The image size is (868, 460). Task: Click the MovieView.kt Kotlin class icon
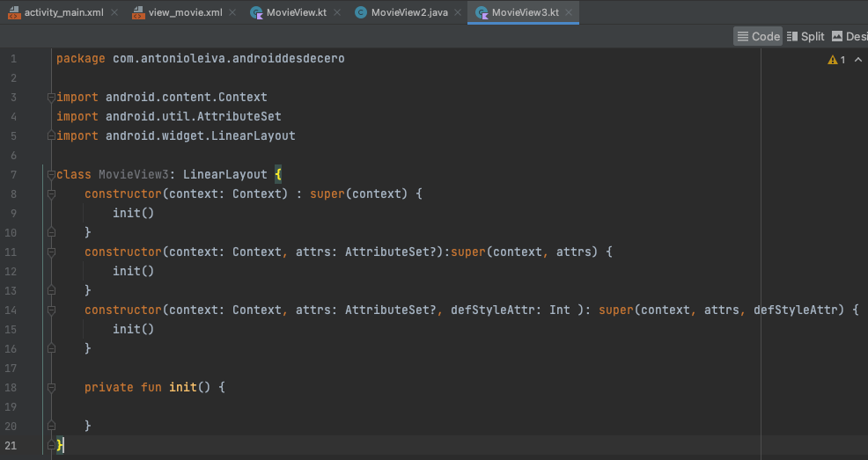(x=256, y=12)
